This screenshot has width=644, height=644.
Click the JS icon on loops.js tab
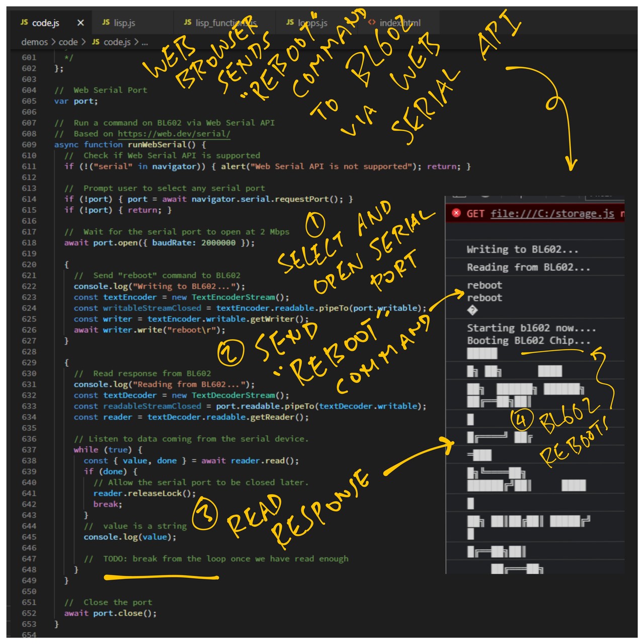click(x=290, y=23)
